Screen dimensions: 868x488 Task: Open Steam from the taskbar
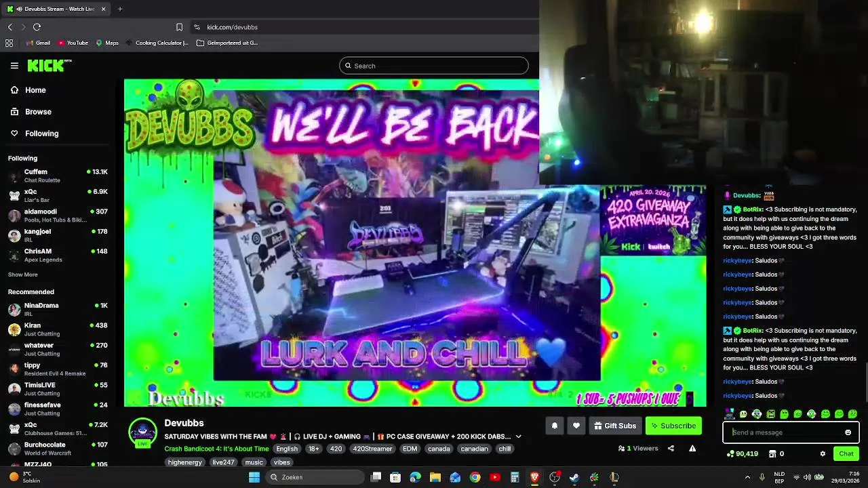click(x=574, y=477)
